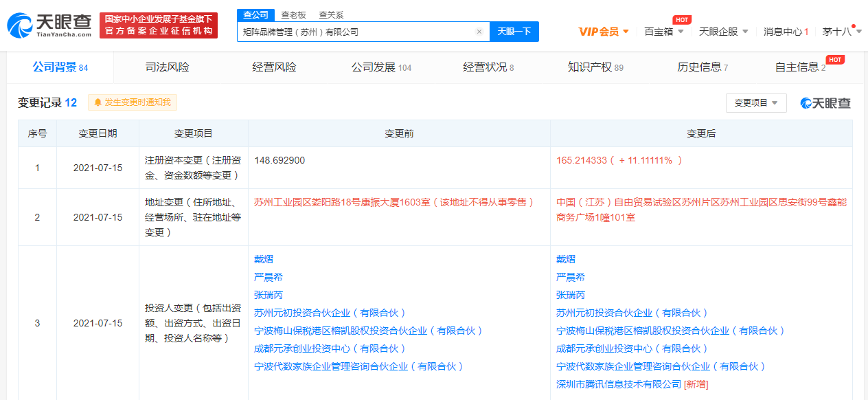Click 地址变更 change item cell

(193, 217)
